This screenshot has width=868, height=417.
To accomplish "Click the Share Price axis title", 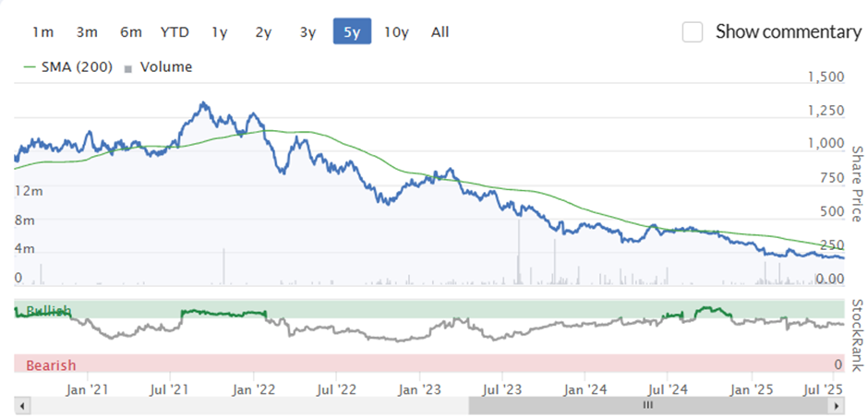I will pos(856,184).
